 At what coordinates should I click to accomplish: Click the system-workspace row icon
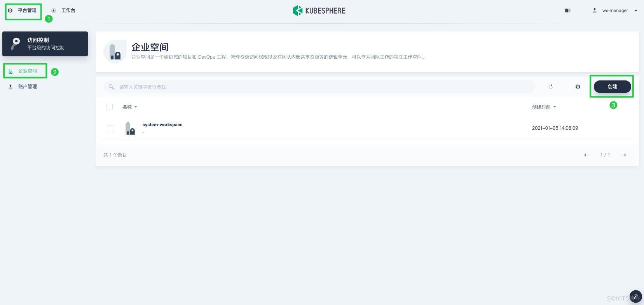[x=130, y=128]
